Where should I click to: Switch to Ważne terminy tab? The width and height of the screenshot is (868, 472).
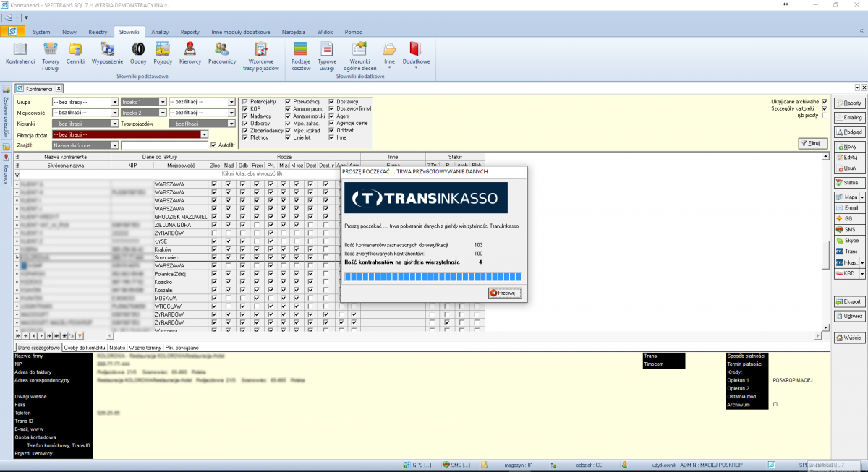click(x=145, y=348)
